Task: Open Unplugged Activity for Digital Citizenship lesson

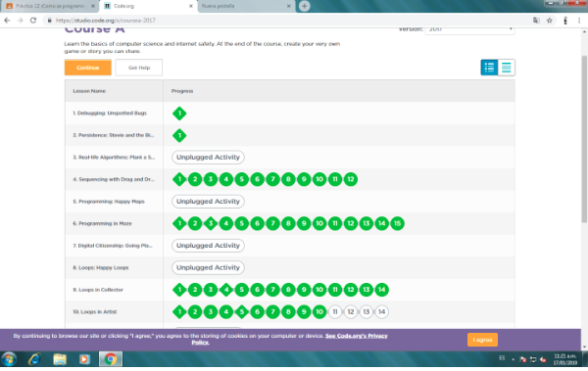Action: click(208, 246)
